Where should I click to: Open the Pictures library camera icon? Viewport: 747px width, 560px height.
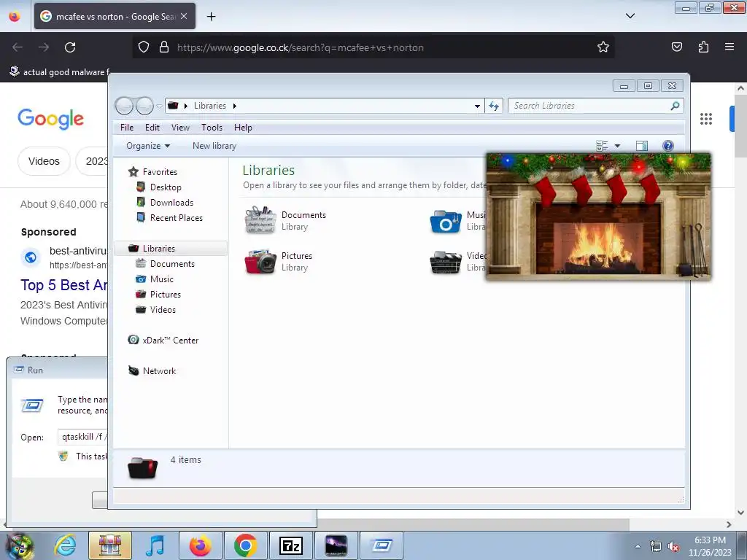[x=260, y=262]
